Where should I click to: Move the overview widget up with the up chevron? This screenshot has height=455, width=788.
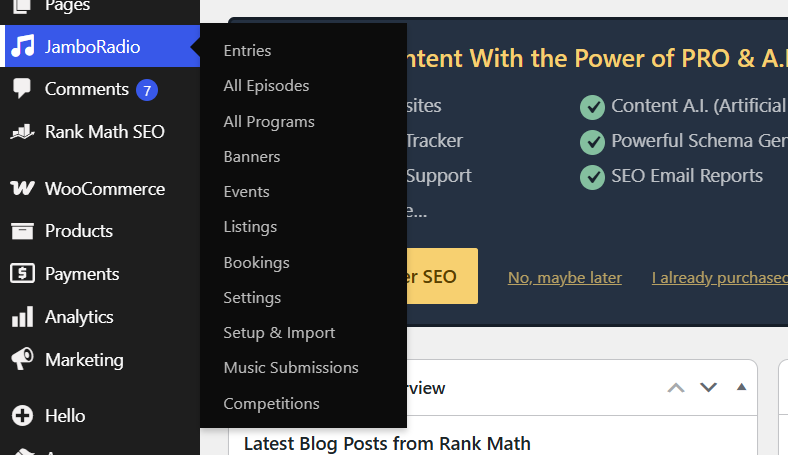pos(676,388)
